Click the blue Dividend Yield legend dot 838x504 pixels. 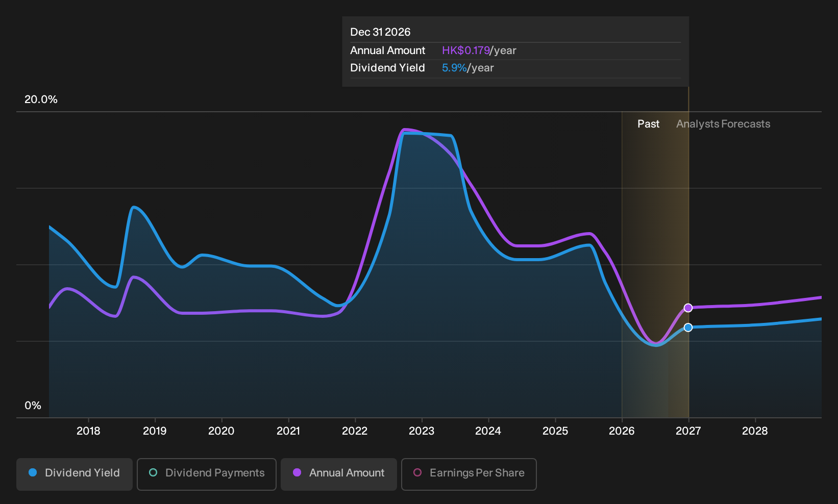pyautogui.click(x=33, y=472)
